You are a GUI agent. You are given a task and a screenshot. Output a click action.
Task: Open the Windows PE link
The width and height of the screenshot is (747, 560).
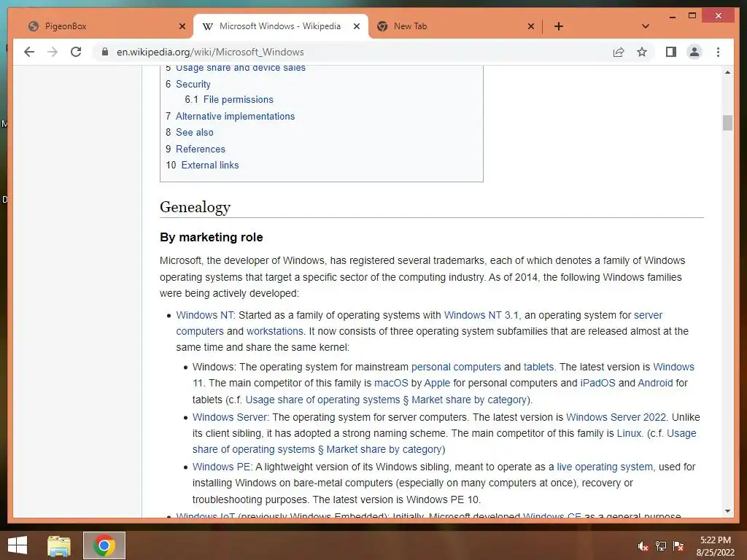[x=222, y=467]
